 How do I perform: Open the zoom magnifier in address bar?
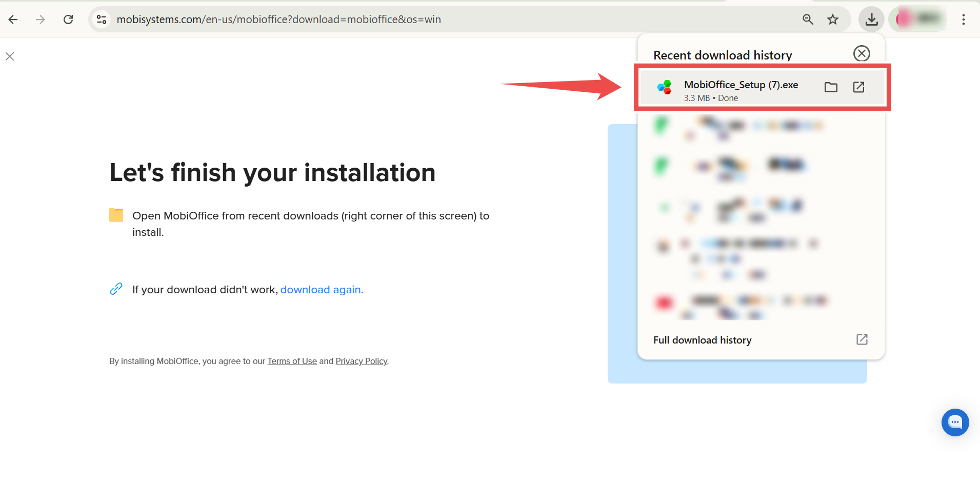coord(808,19)
